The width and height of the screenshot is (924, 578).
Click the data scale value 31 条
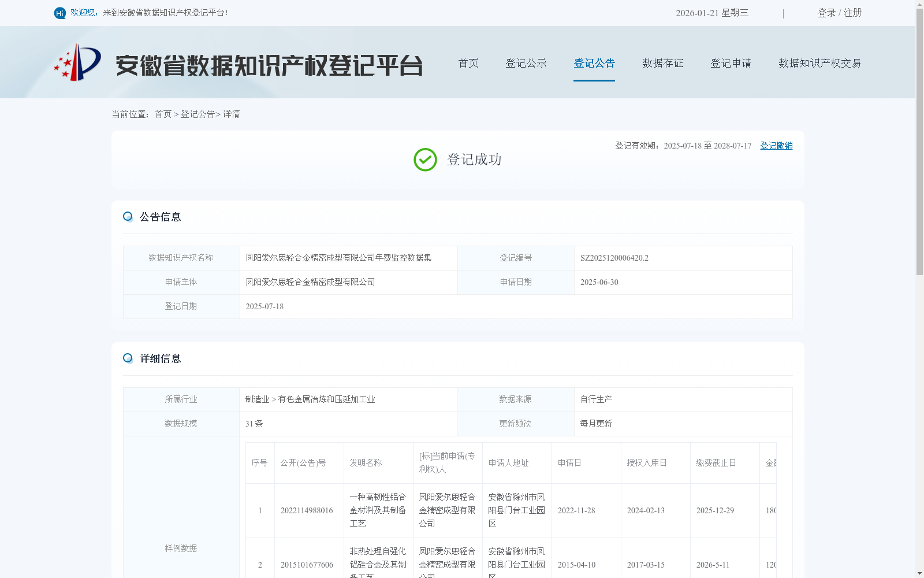(254, 424)
